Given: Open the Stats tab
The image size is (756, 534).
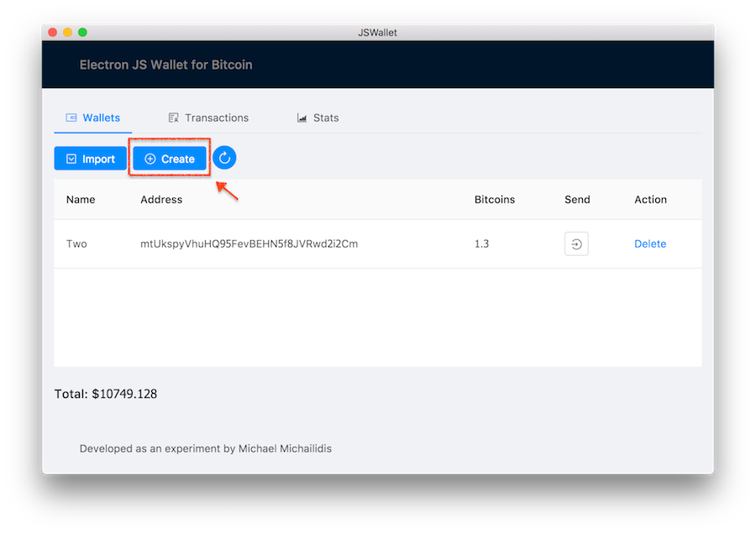Looking at the screenshot, I should pyautogui.click(x=318, y=118).
